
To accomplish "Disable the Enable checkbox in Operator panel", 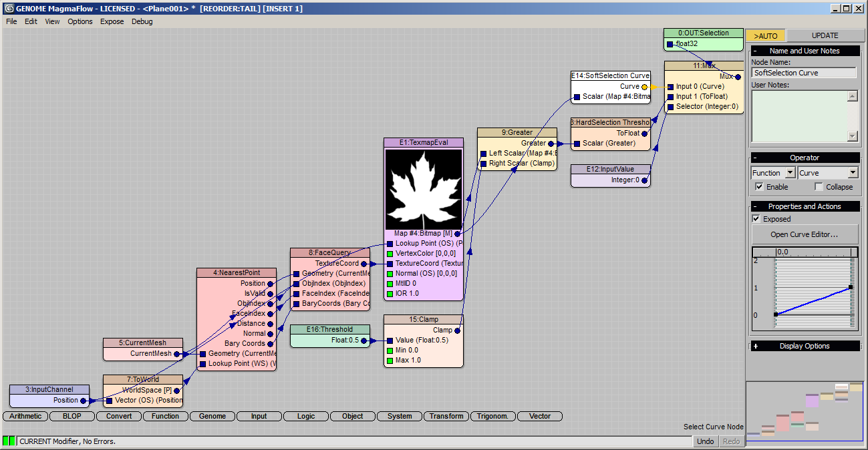I will (760, 187).
